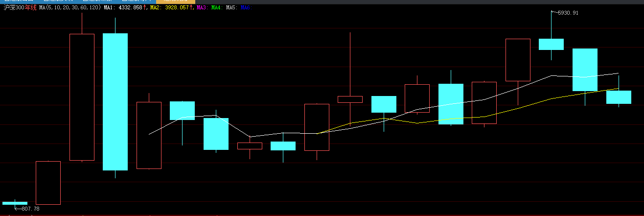This screenshot has height=216, width=644.
Task: Open the MA(5,10,20,30,60,120) indicator parameters
Action: (70, 8)
